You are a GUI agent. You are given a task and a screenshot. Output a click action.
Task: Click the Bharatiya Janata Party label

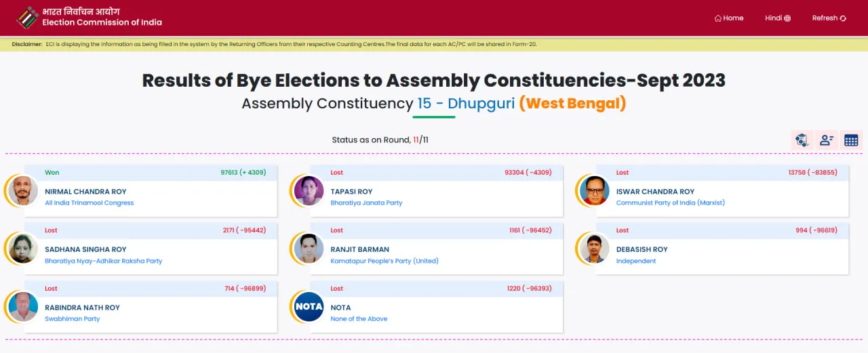(366, 203)
